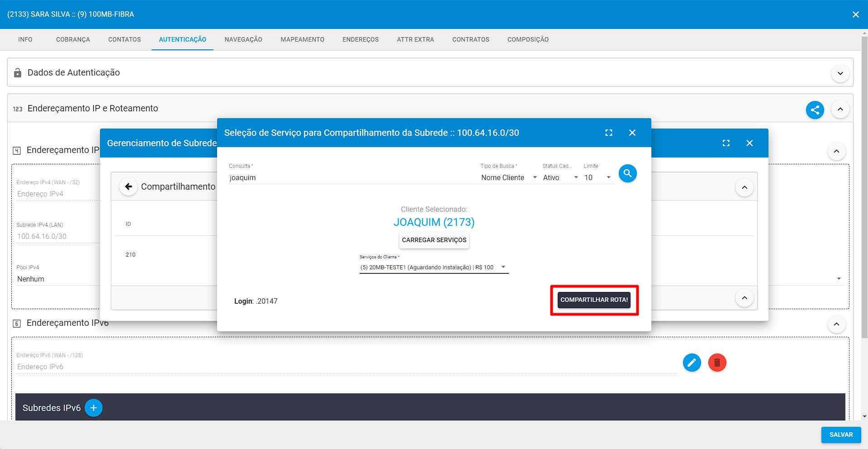
Task: Collapse the Endereçamento IPv6 section
Action: pos(836,324)
